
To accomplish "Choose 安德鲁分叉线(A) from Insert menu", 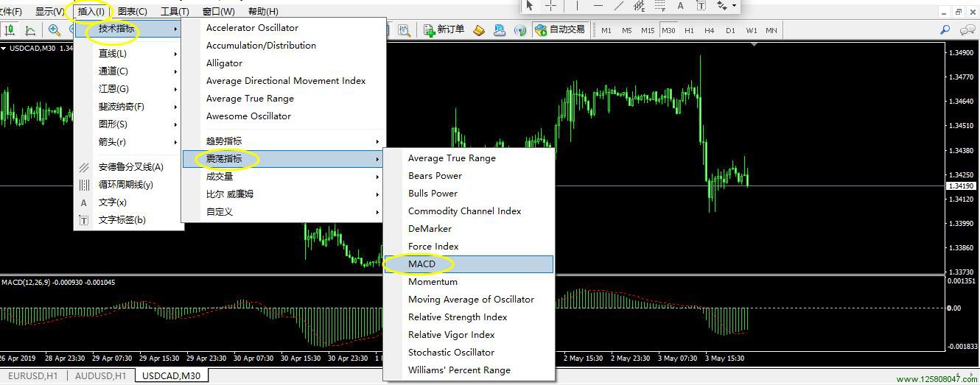I will click(x=128, y=167).
